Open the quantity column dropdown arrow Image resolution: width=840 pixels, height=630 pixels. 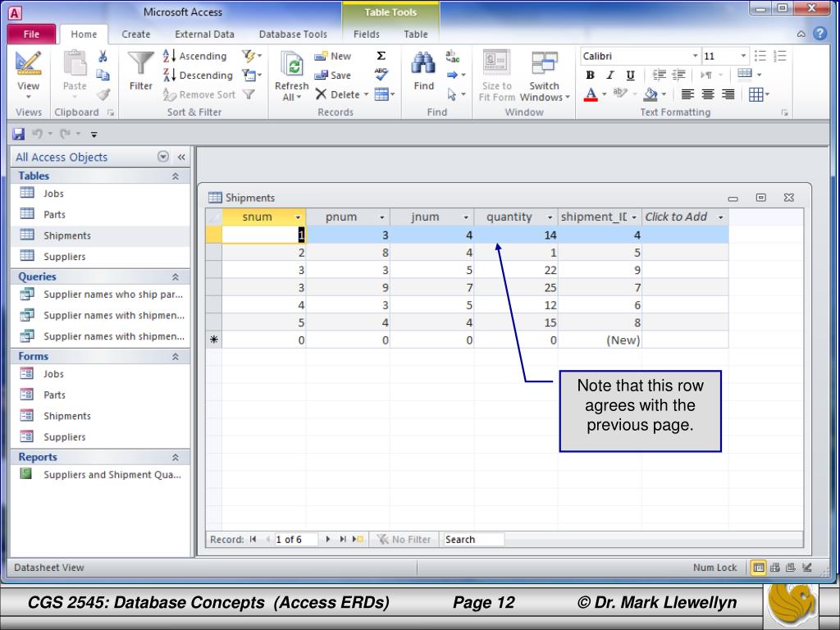coord(550,217)
